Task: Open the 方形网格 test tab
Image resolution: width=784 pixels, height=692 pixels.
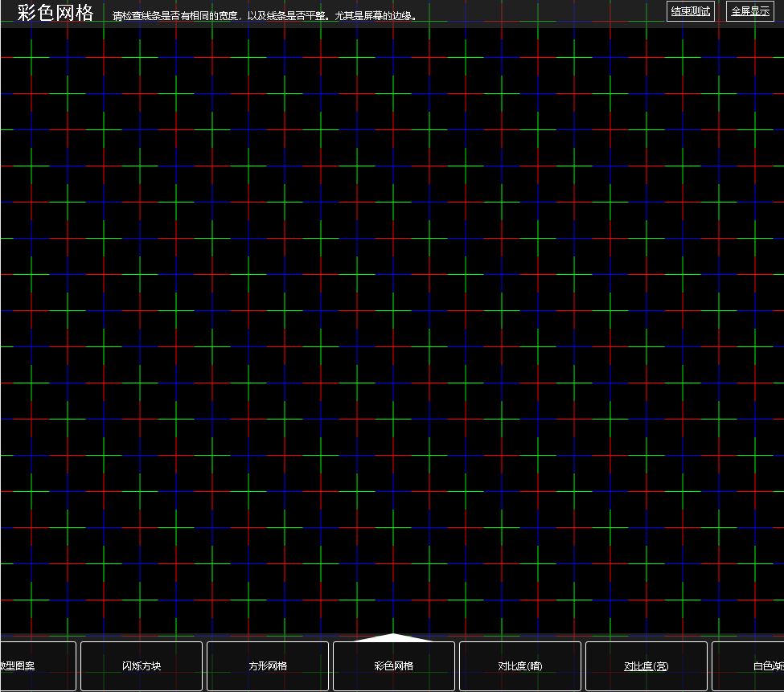Action: pyautogui.click(x=268, y=665)
